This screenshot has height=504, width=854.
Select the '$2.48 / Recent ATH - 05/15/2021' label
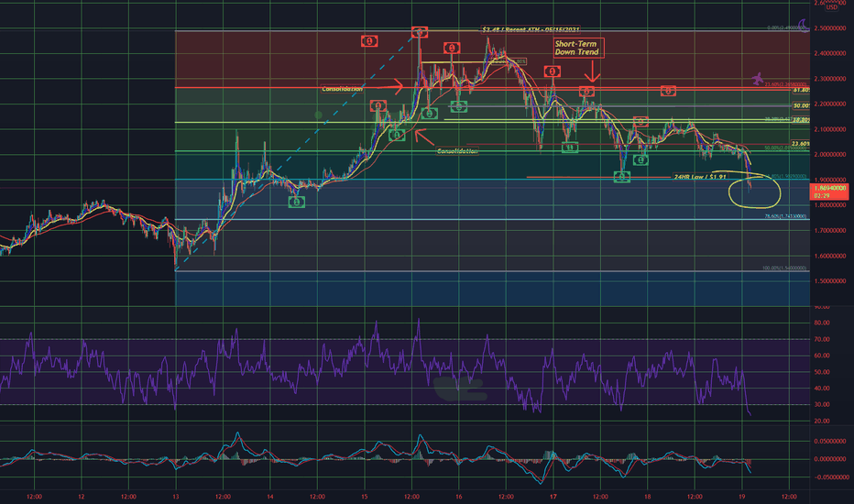point(531,29)
